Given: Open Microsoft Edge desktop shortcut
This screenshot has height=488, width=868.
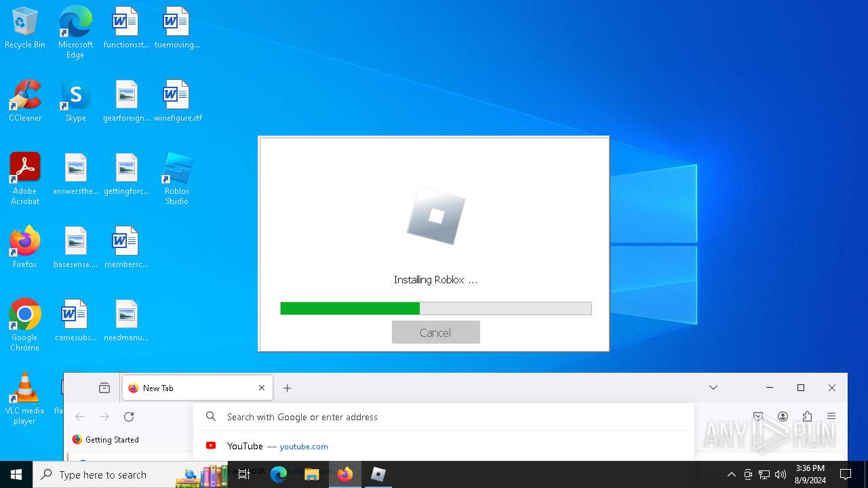Looking at the screenshot, I should pyautogui.click(x=75, y=32).
